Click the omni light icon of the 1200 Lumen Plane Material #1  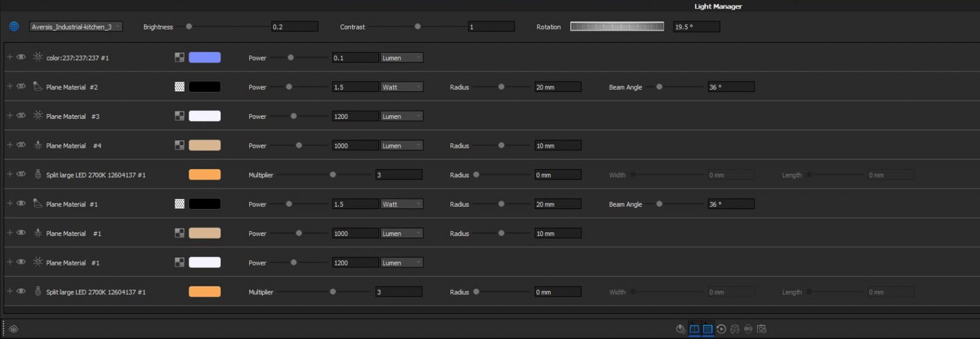coord(38,262)
